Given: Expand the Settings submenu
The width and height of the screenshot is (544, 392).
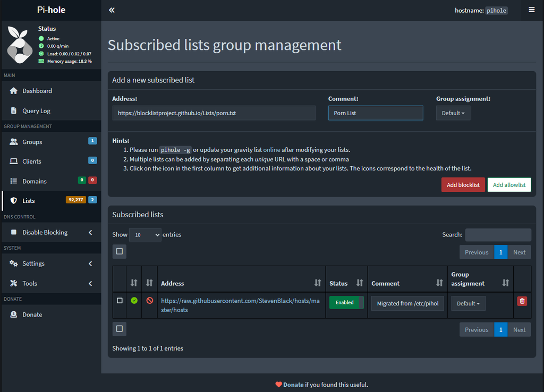Looking at the screenshot, I should coord(52,263).
